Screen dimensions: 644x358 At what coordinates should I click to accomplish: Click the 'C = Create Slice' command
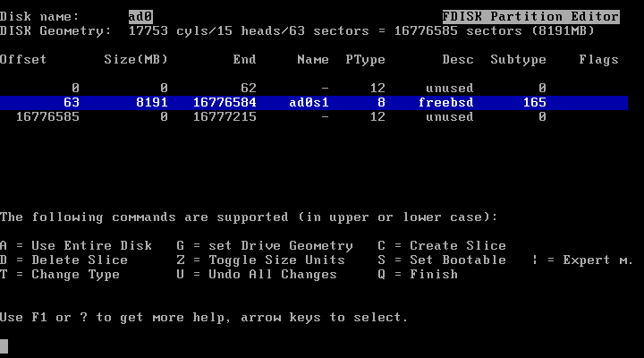click(x=442, y=246)
